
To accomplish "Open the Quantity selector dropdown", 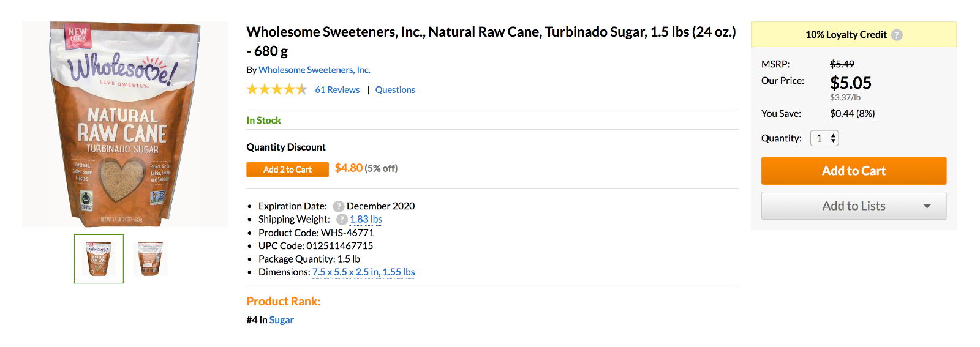I will (x=824, y=138).
